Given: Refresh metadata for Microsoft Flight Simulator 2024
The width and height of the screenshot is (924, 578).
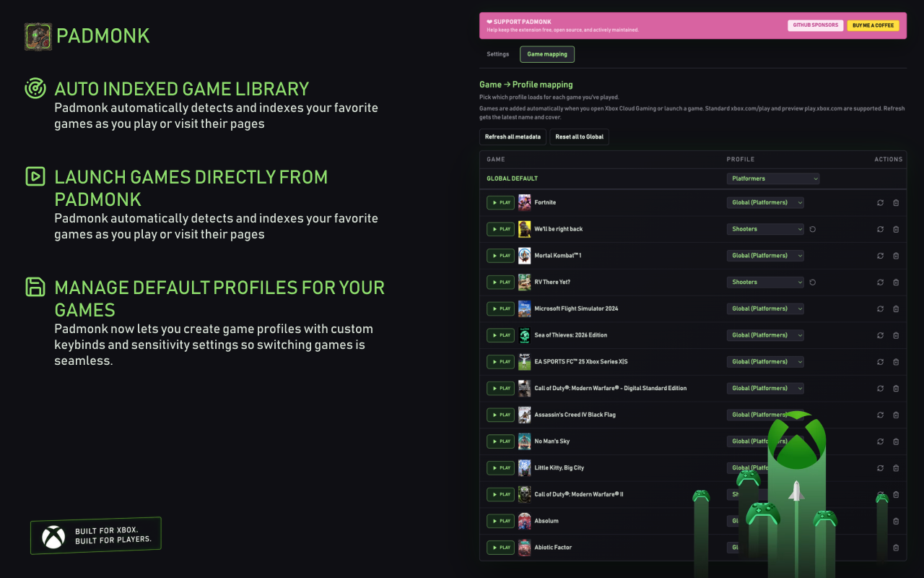Looking at the screenshot, I should [x=880, y=309].
